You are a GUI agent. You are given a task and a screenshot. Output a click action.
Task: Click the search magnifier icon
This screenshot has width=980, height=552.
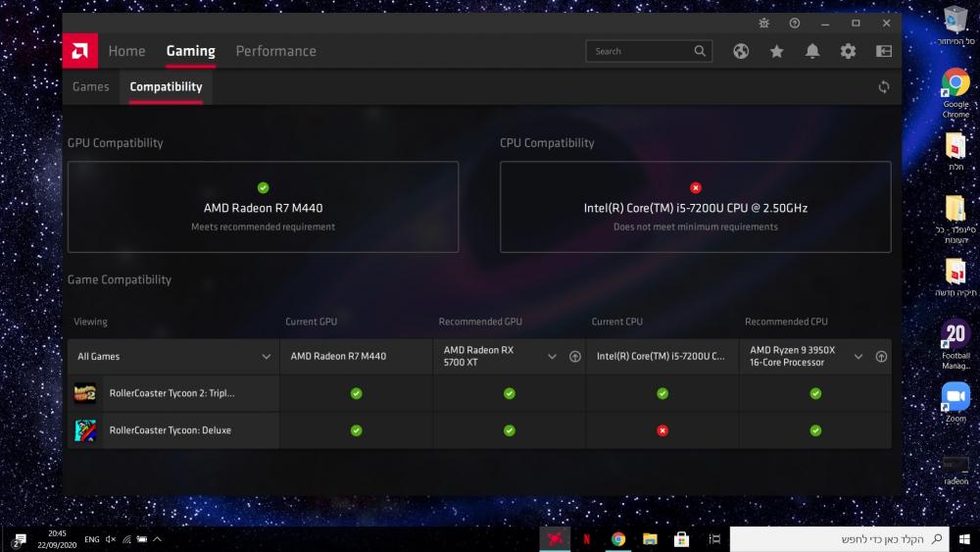click(700, 51)
